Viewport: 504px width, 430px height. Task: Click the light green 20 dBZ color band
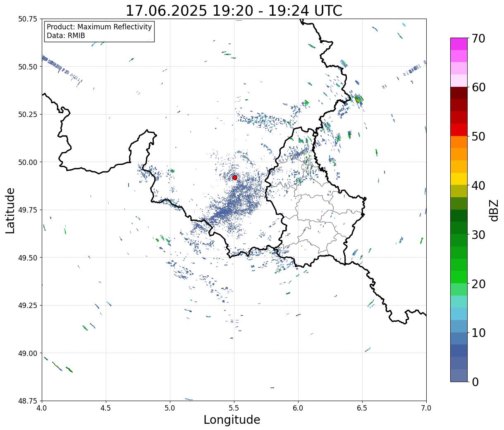point(459,289)
